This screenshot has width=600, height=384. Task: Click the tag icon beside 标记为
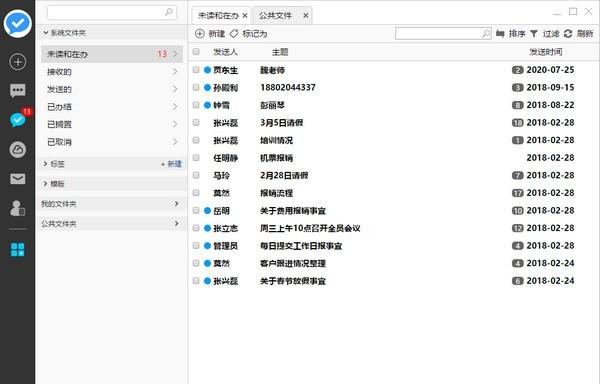tap(234, 34)
